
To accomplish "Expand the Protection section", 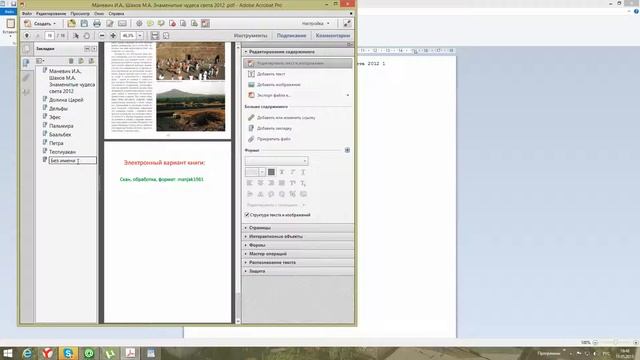I will (298, 271).
